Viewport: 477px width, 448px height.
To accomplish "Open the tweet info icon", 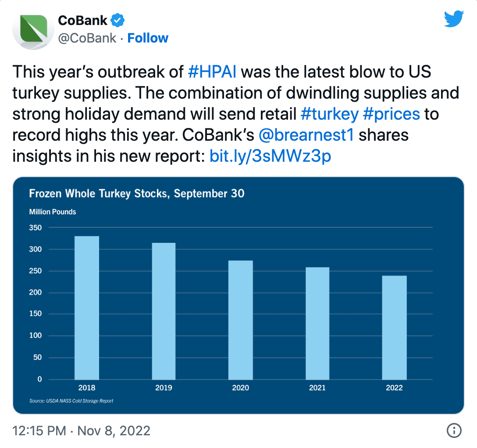I will pos(454,430).
